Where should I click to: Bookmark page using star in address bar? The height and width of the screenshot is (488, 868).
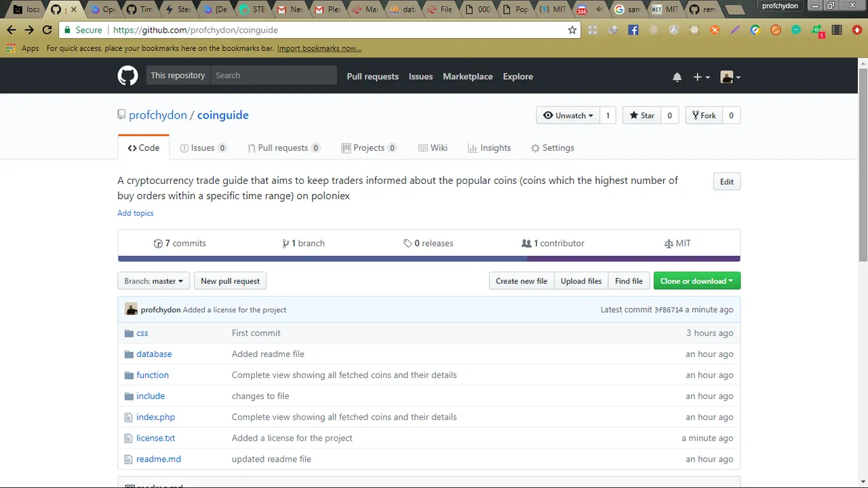coord(572,30)
